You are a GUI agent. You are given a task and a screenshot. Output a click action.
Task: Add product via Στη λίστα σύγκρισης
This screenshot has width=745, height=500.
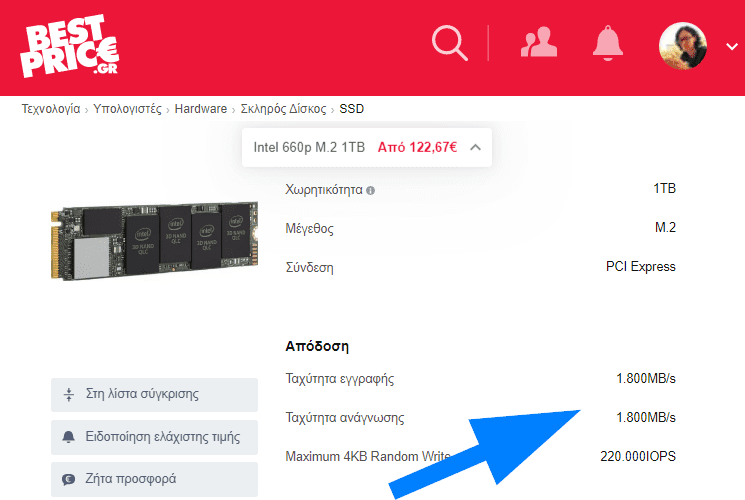(154, 394)
